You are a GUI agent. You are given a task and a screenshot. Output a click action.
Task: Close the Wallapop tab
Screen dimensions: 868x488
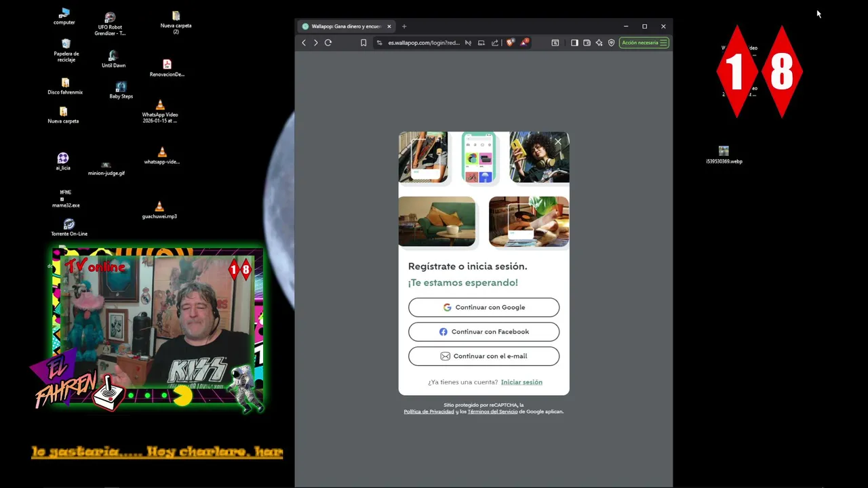tap(389, 26)
